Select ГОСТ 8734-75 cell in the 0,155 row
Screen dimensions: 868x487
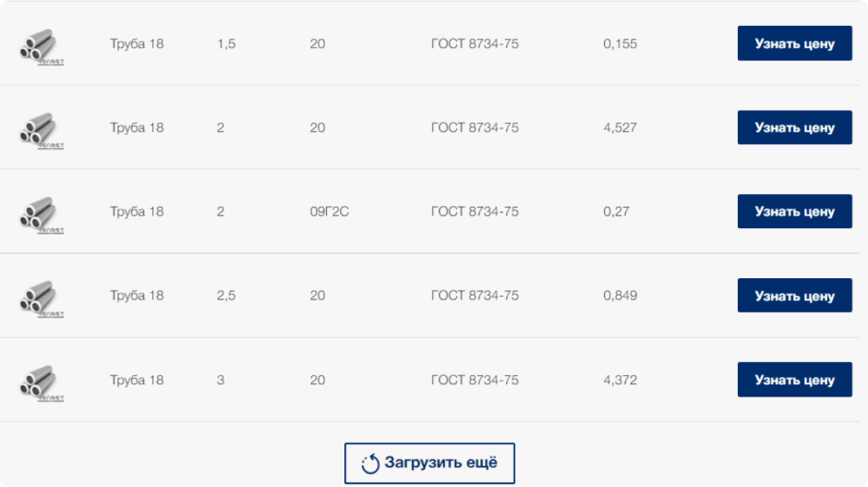coord(475,43)
